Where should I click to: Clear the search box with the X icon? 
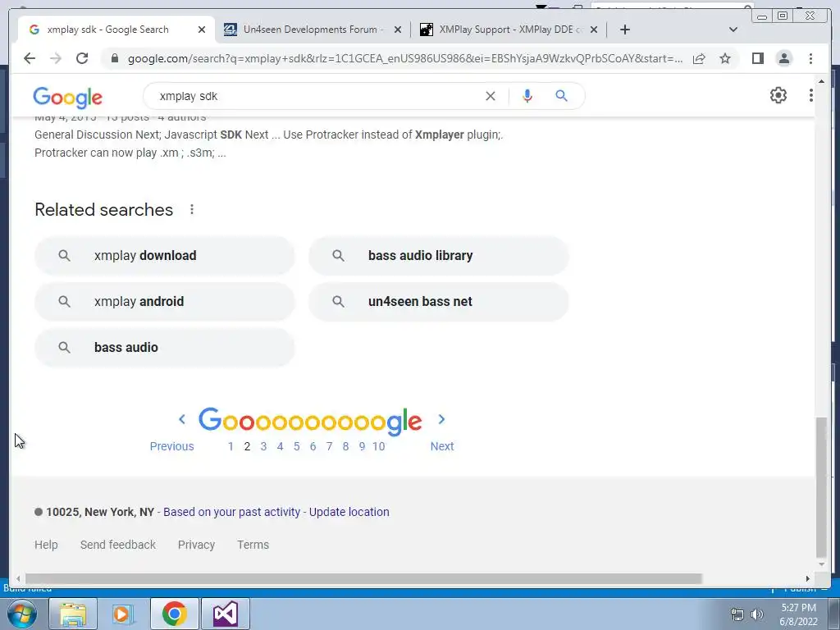pos(491,96)
